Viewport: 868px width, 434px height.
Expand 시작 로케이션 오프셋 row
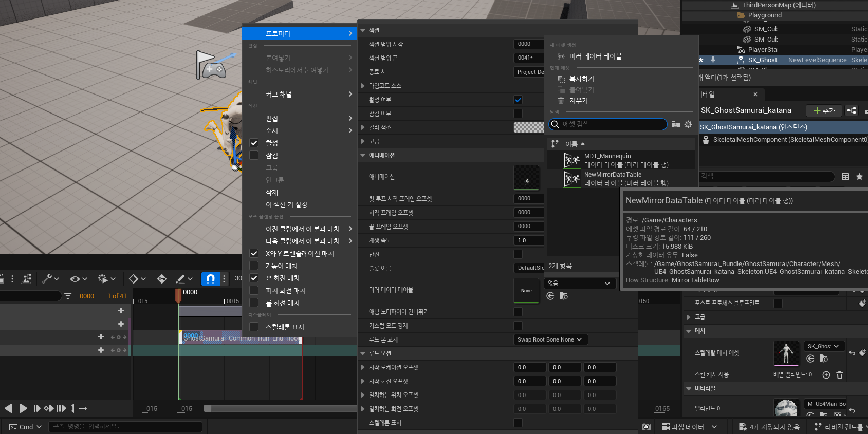click(363, 367)
